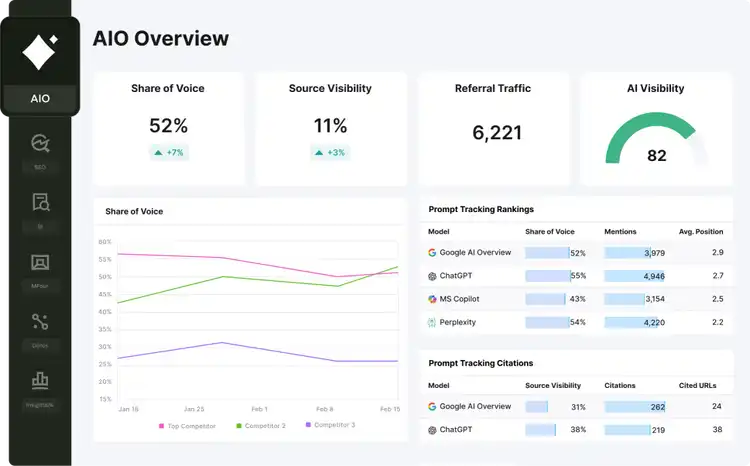This screenshot has height=466, width=750.
Task: Select the Google AI Overview row in Rankings
Action: (576, 253)
